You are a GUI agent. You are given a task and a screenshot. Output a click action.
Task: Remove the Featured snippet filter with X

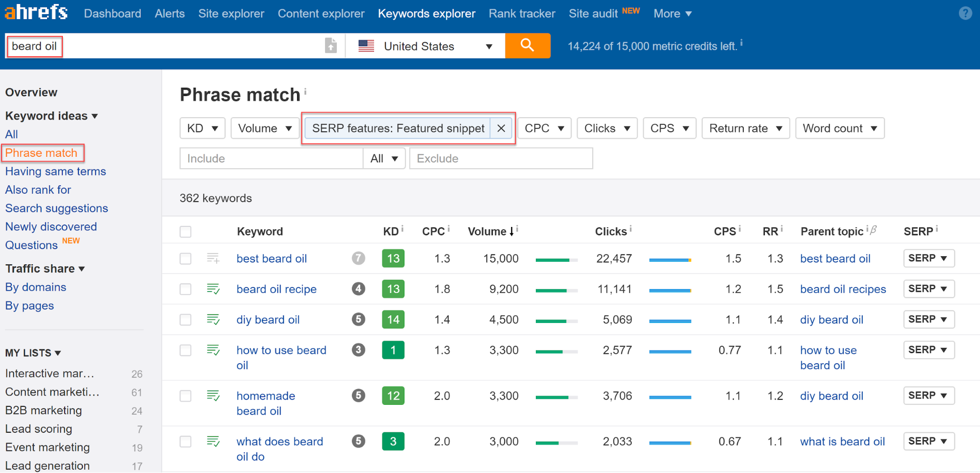point(501,128)
